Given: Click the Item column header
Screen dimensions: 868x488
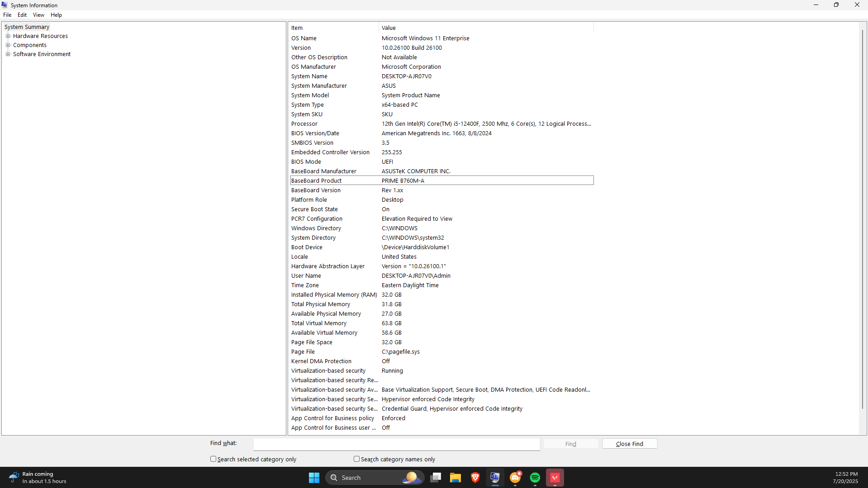Looking at the screenshot, I should pos(334,28).
